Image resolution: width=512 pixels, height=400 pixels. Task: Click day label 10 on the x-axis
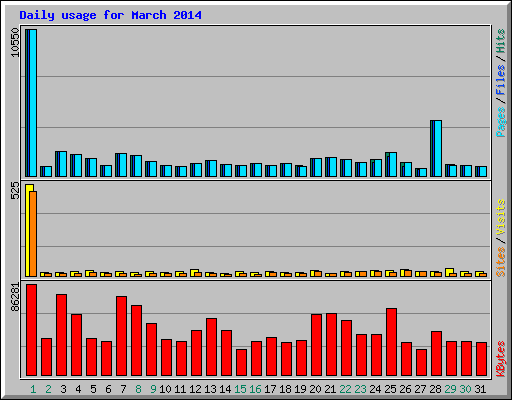[x=165, y=389]
